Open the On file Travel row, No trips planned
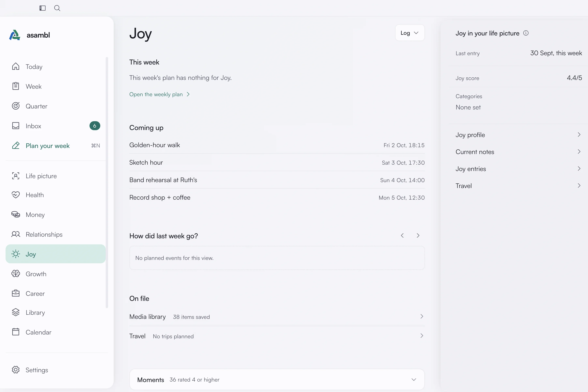Viewport: 588px width, 392px height. tap(277, 336)
